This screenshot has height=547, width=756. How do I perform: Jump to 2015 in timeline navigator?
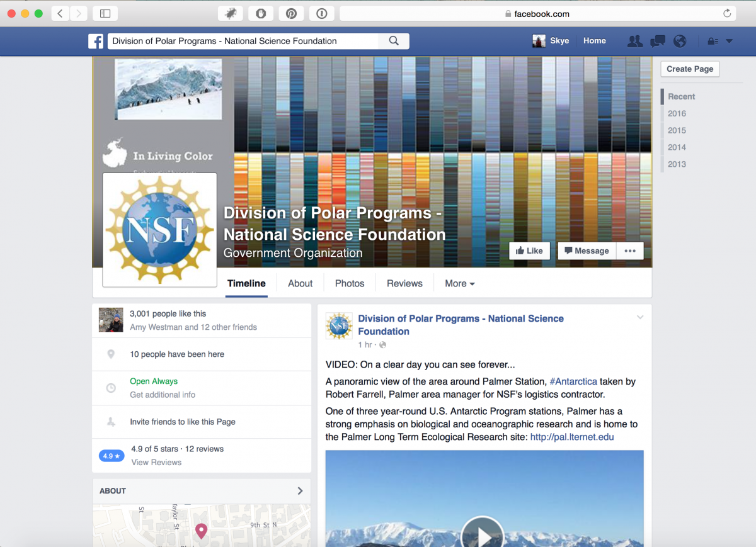pyautogui.click(x=677, y=130)
